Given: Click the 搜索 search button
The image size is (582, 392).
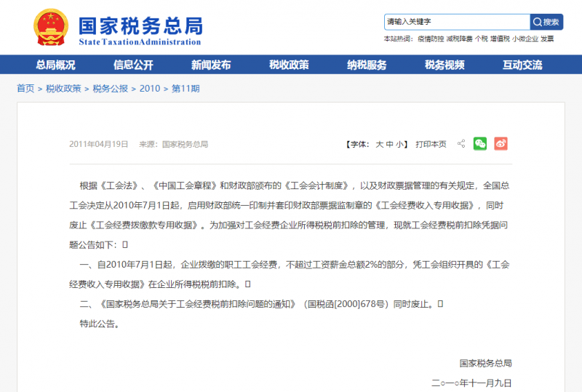Looking at the screenshot, I should click(x=546, y=22).
